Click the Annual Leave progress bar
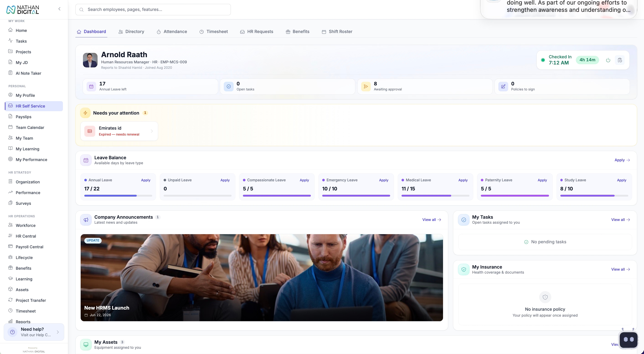 (x=118, y=196)
